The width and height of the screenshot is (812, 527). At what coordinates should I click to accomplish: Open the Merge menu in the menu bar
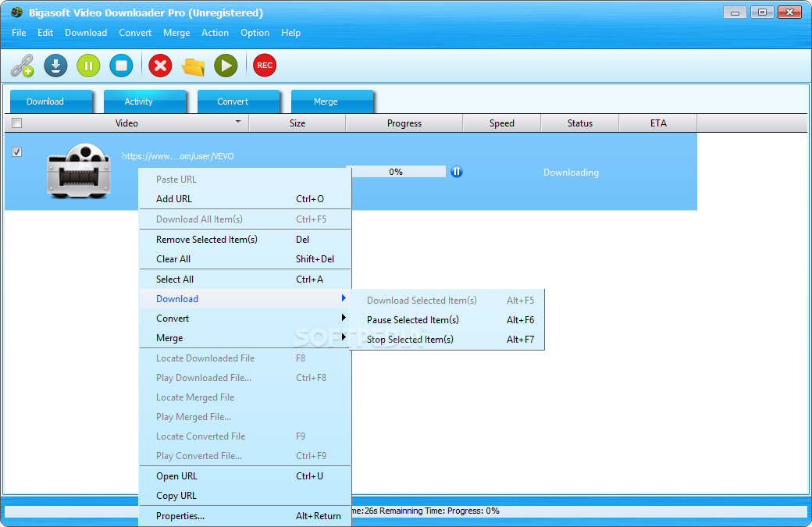click(x=176, y=33)
